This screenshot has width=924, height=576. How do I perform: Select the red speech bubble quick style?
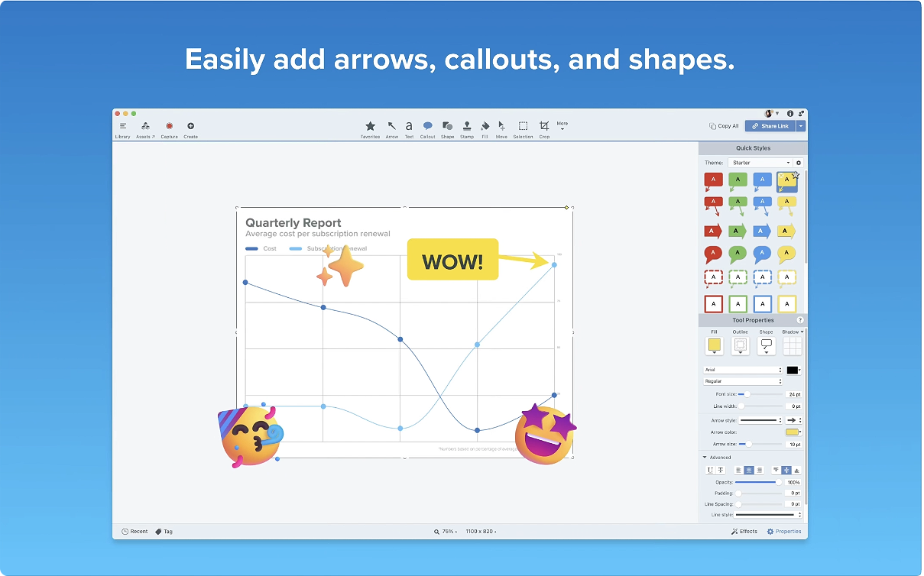(x=712, y=254)
